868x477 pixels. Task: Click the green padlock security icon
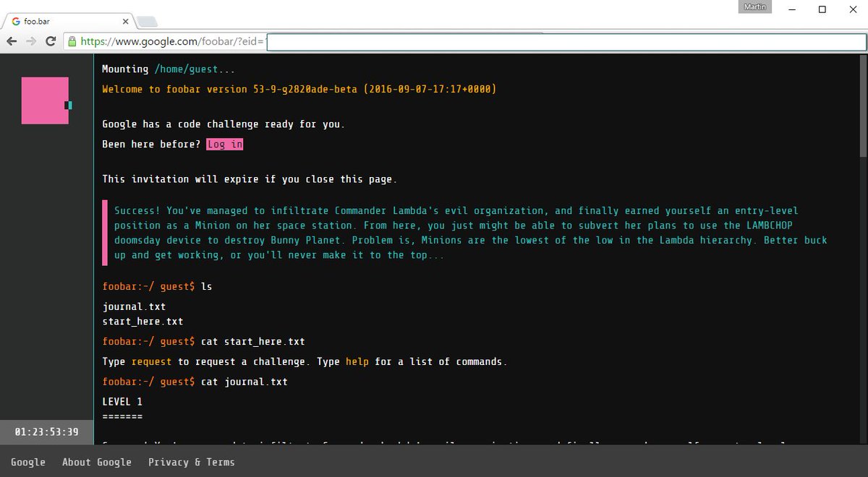click(x=72, y=42)
